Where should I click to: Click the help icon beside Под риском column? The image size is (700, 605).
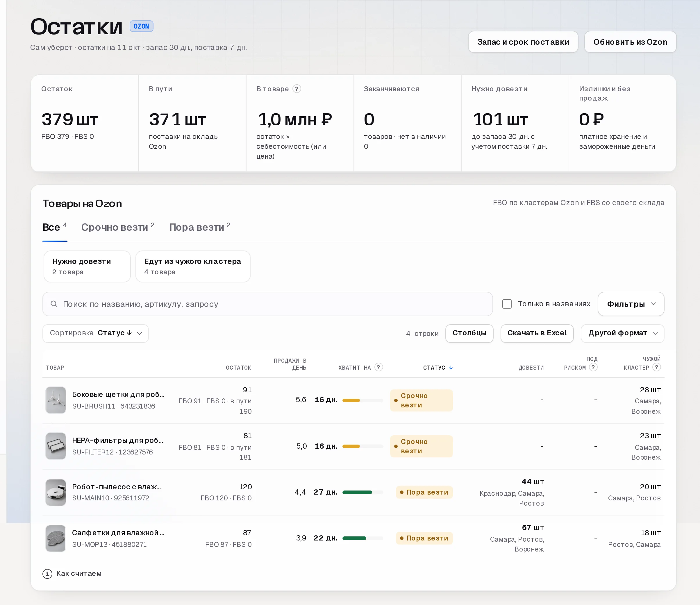[593, 367]
